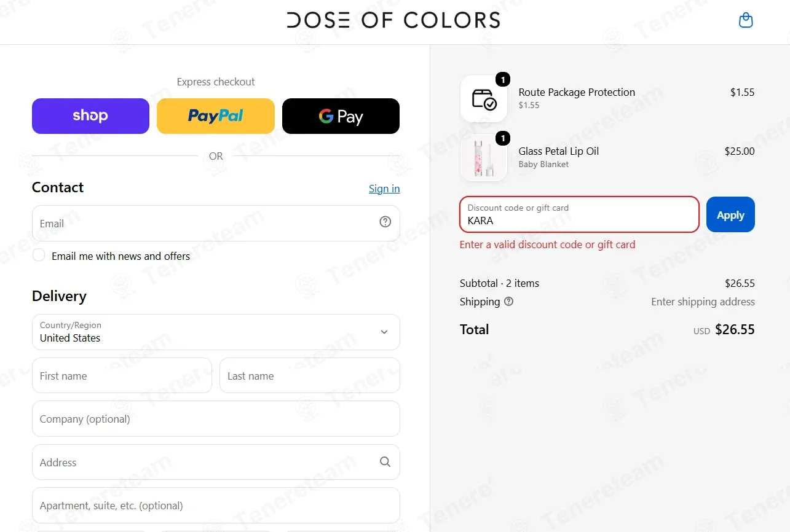Focus the Last name field
Screen dimensions: 790x532
tap(310, 375)
